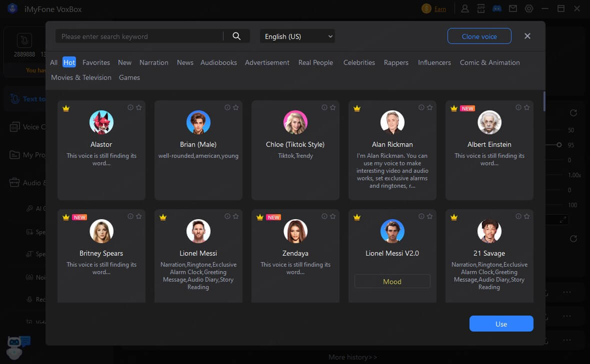Open info icon on Alastor card
The width and height of the screenshot is (590, 364).
tap(130, 107)
